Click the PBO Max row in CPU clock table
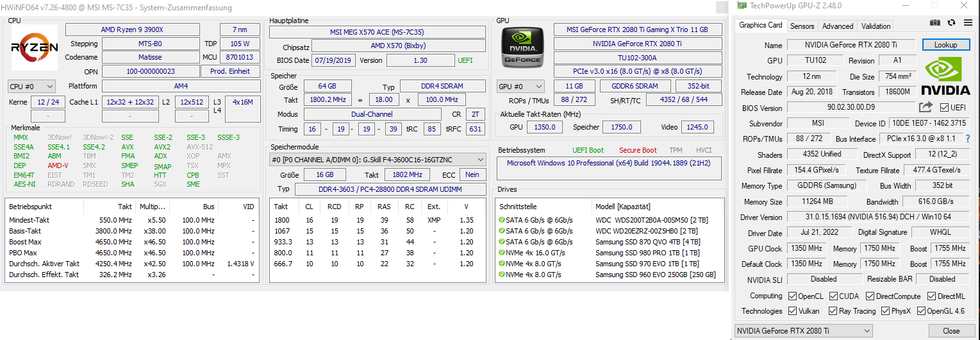980x340 pixels. 132,253
